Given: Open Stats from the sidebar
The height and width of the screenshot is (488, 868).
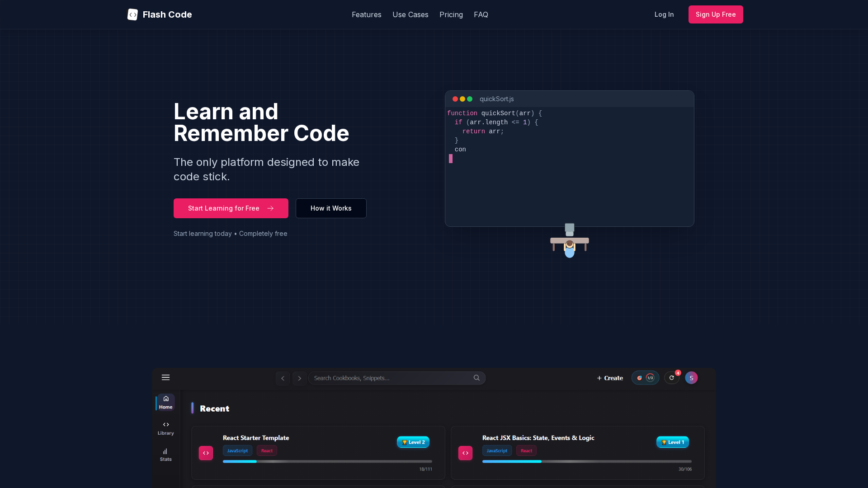Looking at the screenshot, I should pyautogui.click(x=166, y=454).
